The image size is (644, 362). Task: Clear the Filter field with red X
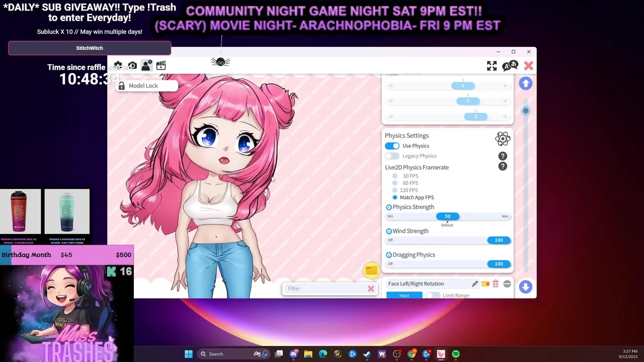(371, 289)
